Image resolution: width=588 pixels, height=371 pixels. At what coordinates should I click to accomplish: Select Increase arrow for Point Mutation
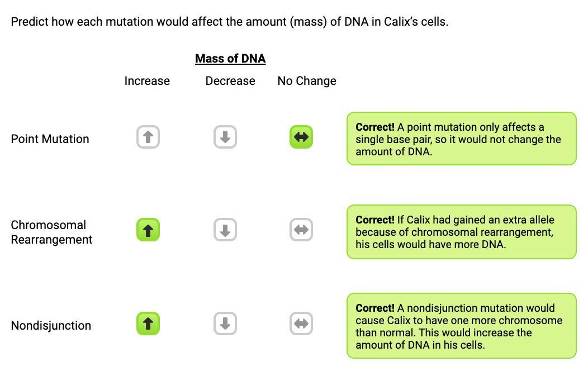(148, 137)
